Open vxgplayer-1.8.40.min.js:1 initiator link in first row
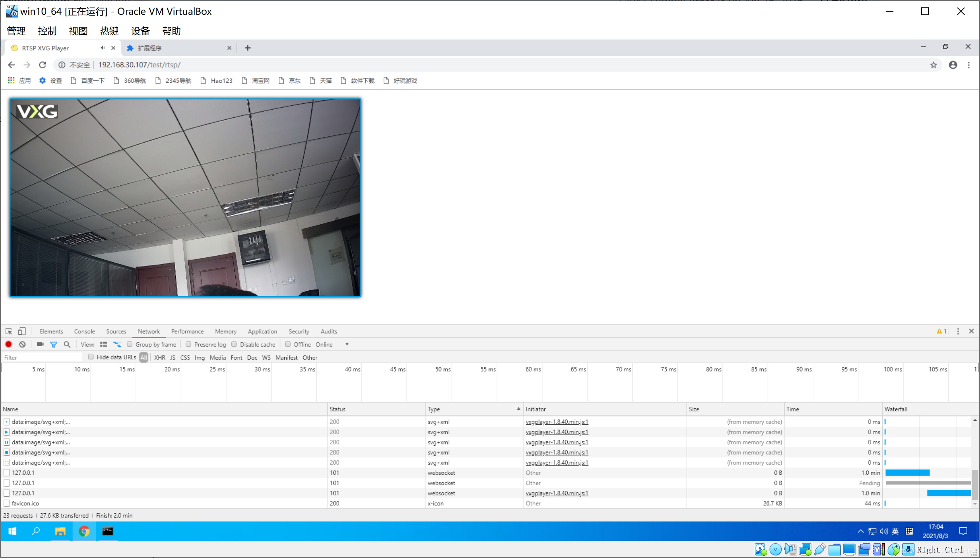The height and width of the screenshot is (558, 980). [x=556, y=422]
